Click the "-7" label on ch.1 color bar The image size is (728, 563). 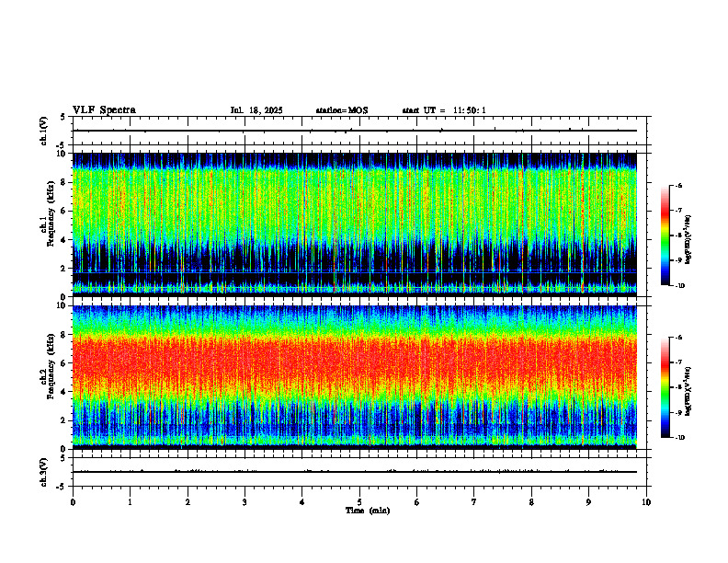click(x=678, y=211)
